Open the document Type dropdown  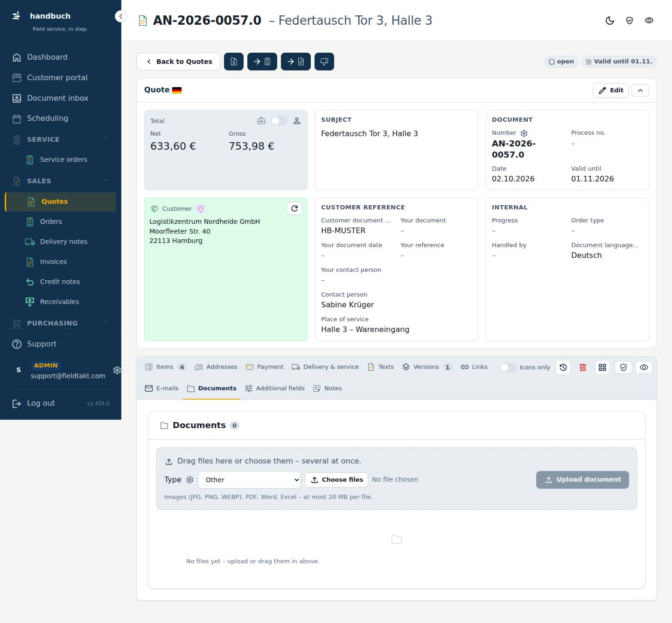click(250, 480)
